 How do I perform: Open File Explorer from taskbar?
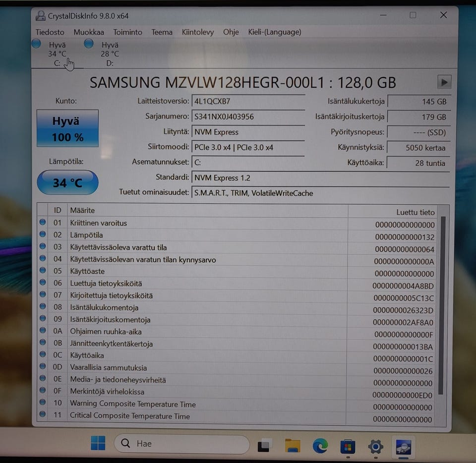(x=293, y=445)
